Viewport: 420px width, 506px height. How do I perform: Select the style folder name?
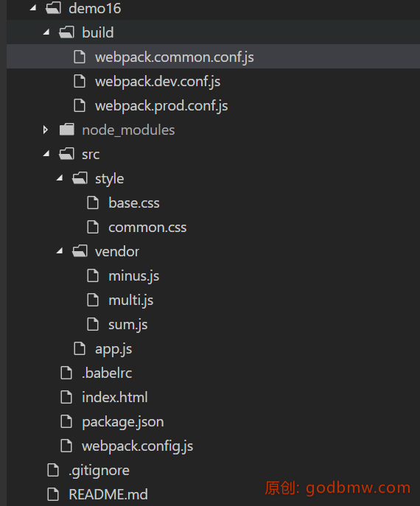click(110, 179)
